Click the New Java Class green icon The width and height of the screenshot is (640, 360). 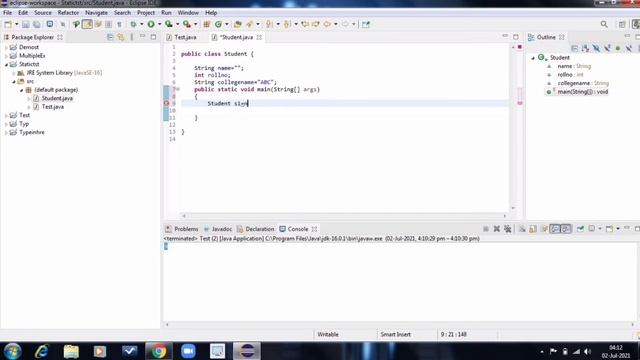218,24
